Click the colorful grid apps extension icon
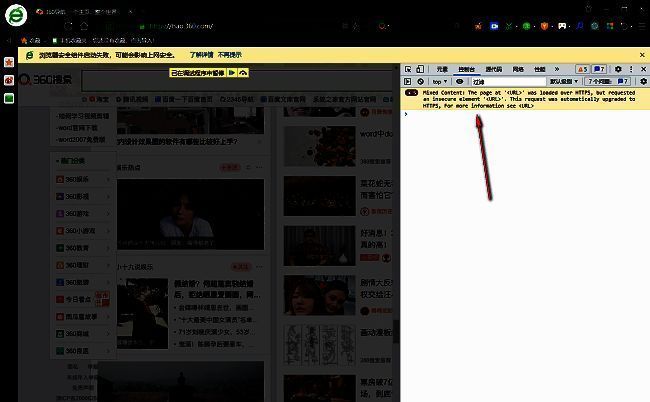The width and height of the screenshot is (650, 402). (x=610, y=26)
